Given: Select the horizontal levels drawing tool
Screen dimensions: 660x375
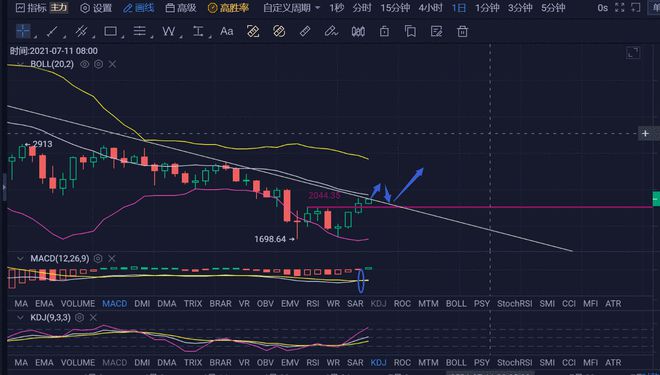Looking at the screenshot, I should [x=139, y=31].
